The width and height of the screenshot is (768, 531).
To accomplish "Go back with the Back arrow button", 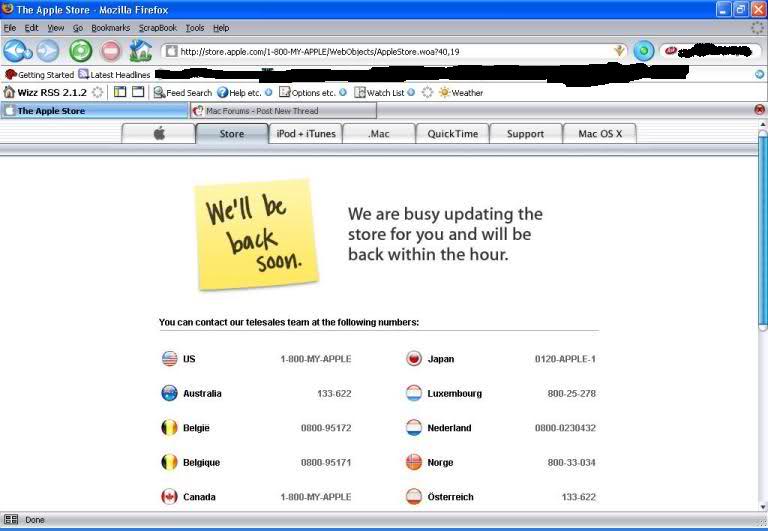I will pyautogui.click(x=18, y=51).
